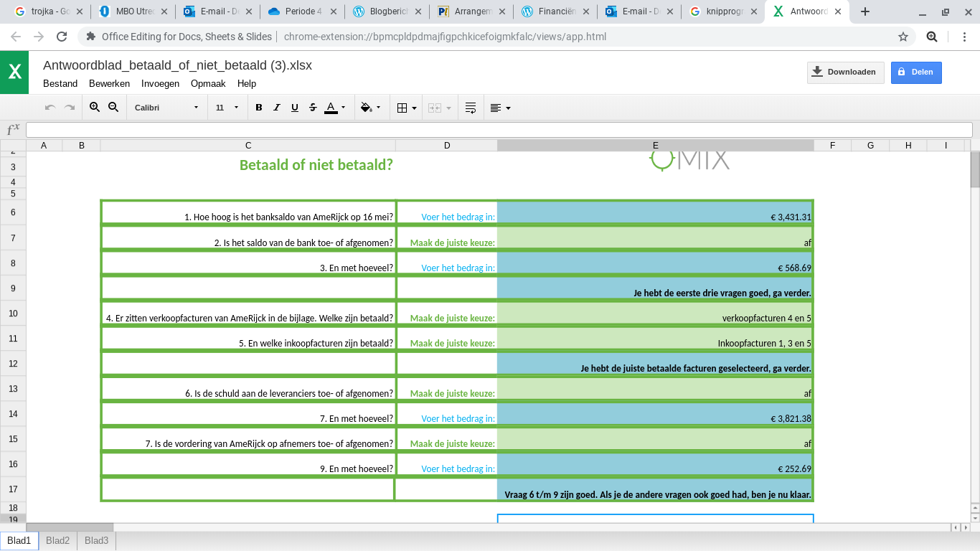Apply strikethrough formatting icon
Screen dimensions: 980x551
coord(313,108)
